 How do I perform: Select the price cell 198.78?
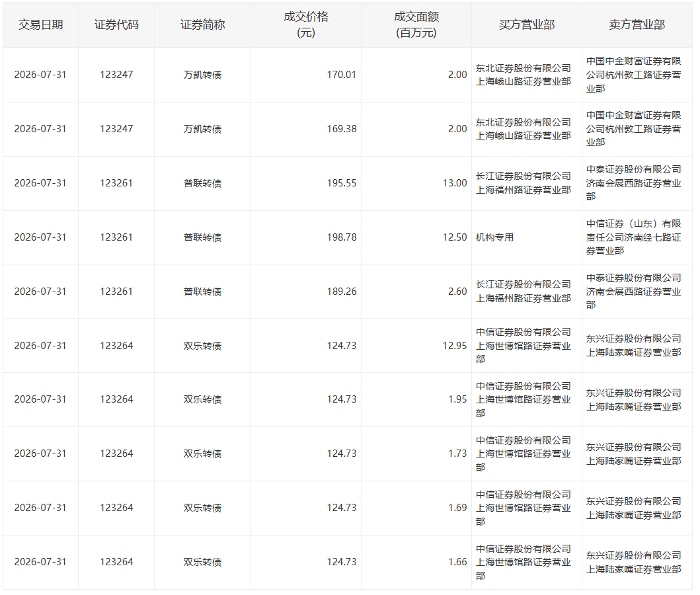(342, 237)
